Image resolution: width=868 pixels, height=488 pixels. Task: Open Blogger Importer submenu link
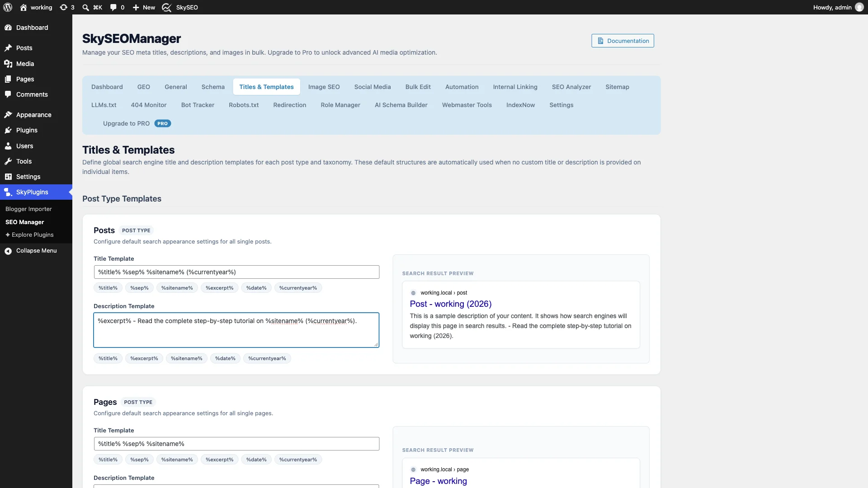tap(28, 209)
